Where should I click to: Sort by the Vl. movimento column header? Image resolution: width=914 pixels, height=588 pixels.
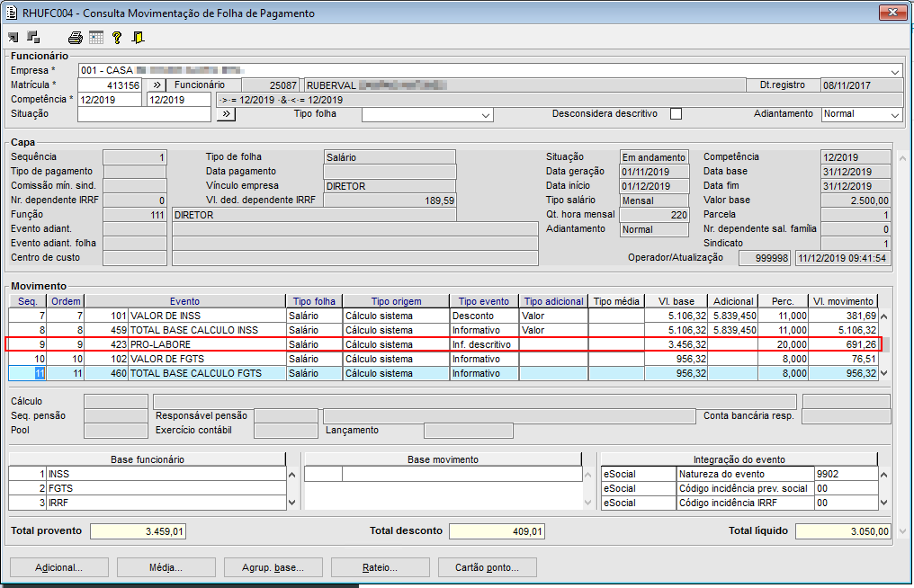click(842, 301)
